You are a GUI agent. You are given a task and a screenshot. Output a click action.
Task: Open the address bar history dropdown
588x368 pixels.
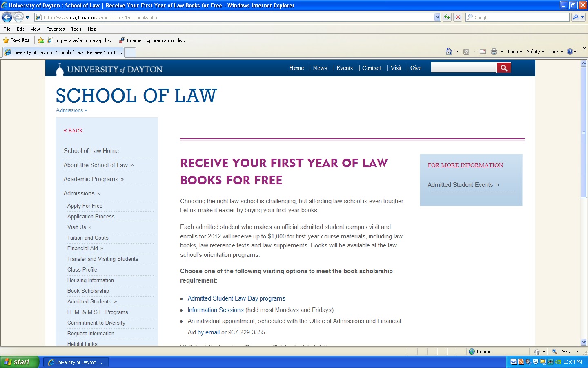[x=437, y=17]
